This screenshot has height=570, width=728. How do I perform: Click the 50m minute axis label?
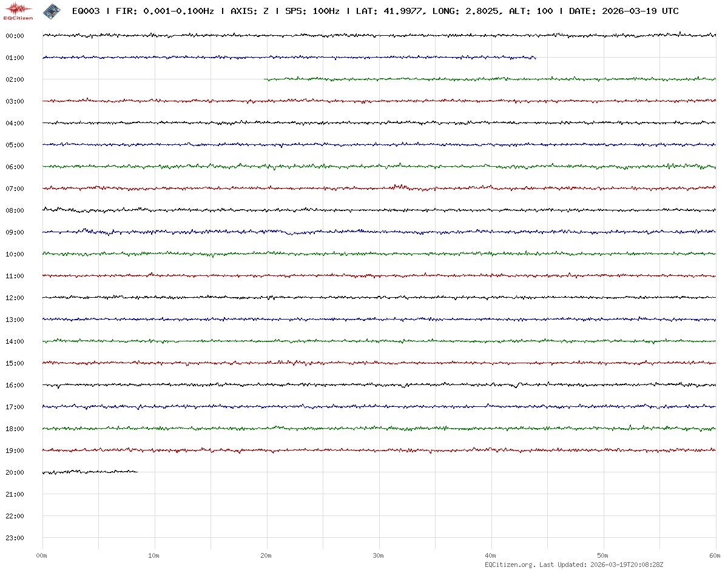coord(603,555)
